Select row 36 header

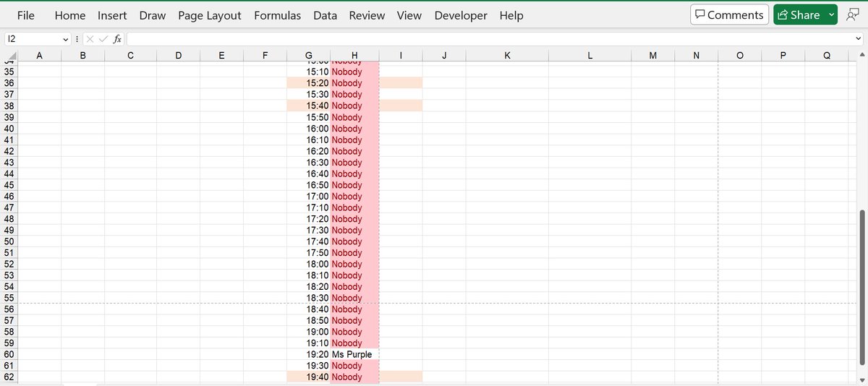[x=9, y=83]
